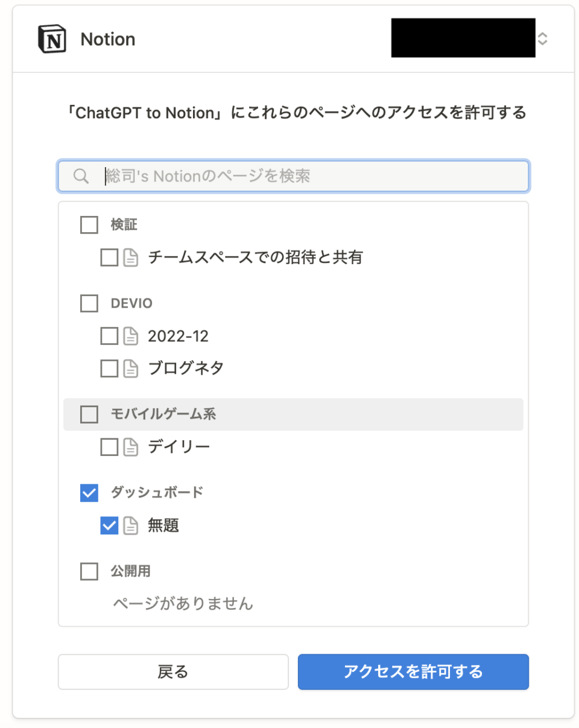
Task: Check the DEVIO teamspace checkbox
Action: [x=89, y=303]
